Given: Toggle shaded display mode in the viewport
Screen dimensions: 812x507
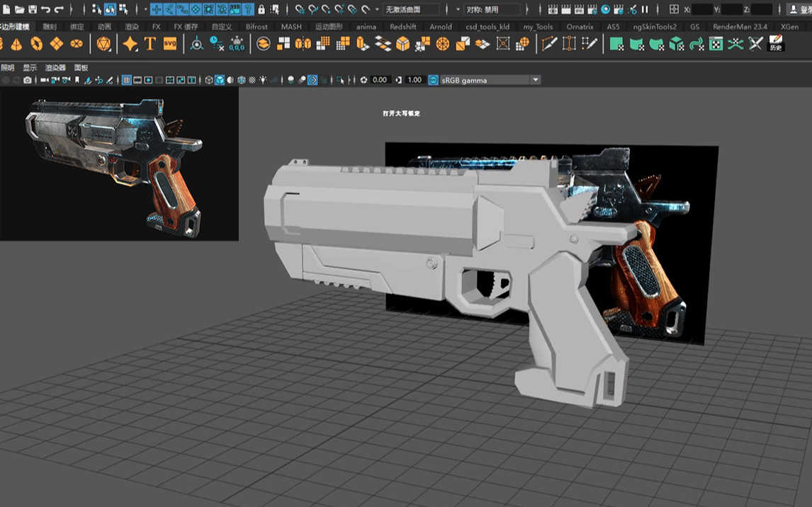Looking at the screenshot, I should (x=220, y=79).
